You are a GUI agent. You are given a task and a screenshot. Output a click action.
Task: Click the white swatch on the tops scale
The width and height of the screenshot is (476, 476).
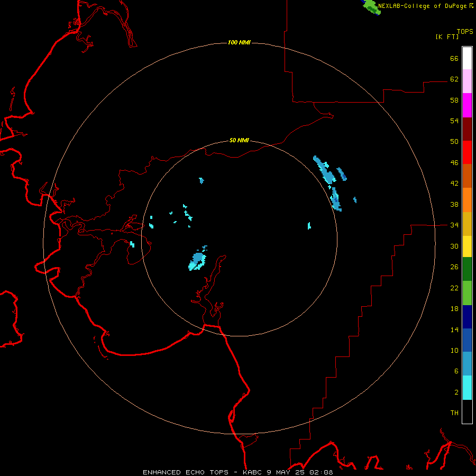point(467,58)
